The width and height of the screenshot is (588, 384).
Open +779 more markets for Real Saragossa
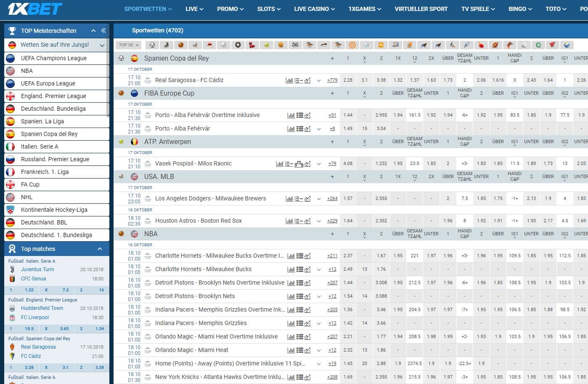[332, 80]
